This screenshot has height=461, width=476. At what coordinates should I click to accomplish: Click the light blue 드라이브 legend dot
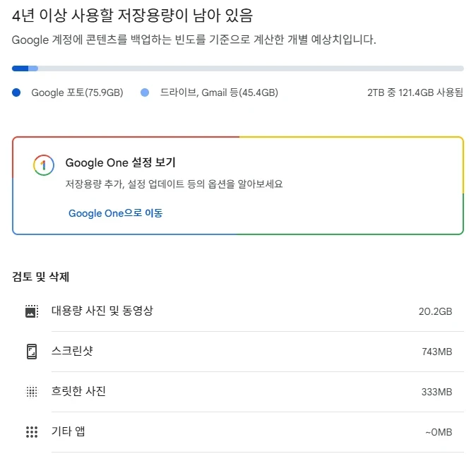145,92
